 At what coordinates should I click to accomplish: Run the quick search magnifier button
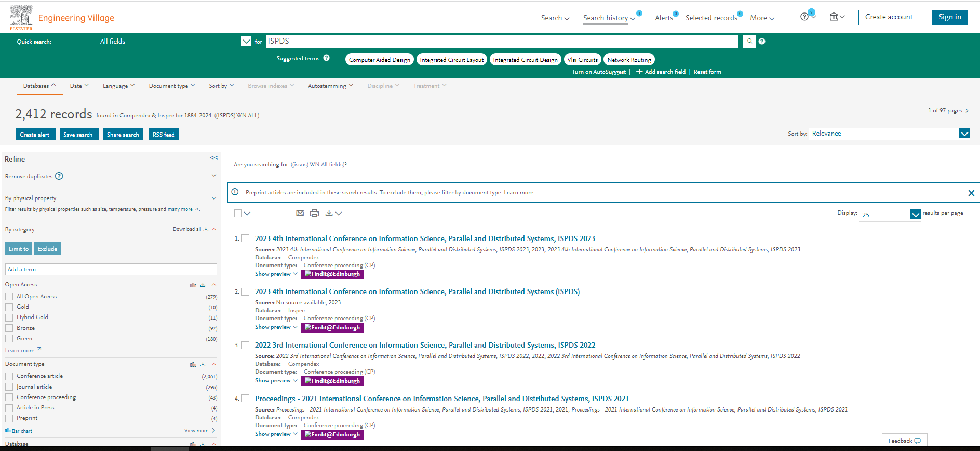(x=749, y=41)
